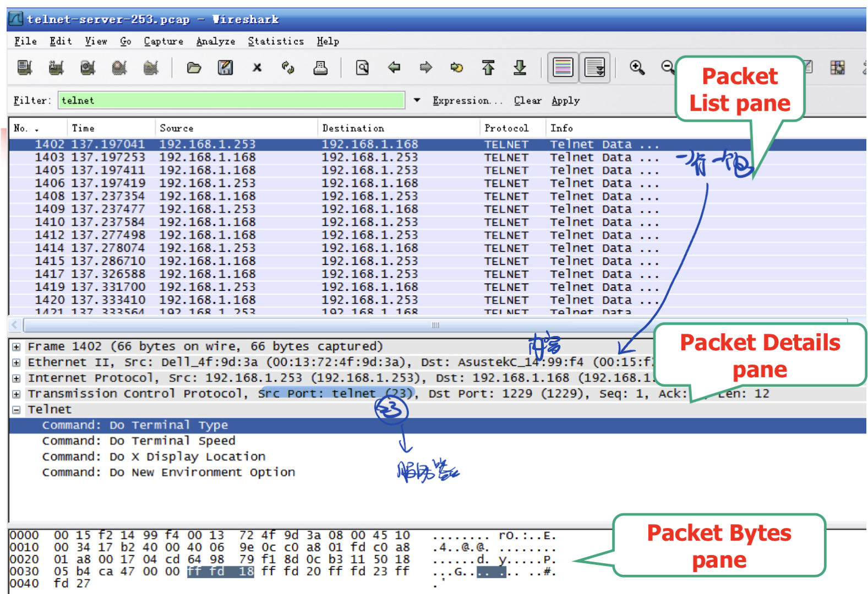Viewport: 868px width, 594px height.
Task: Sort packets by Time column header
Action: (x=111, y=128)
